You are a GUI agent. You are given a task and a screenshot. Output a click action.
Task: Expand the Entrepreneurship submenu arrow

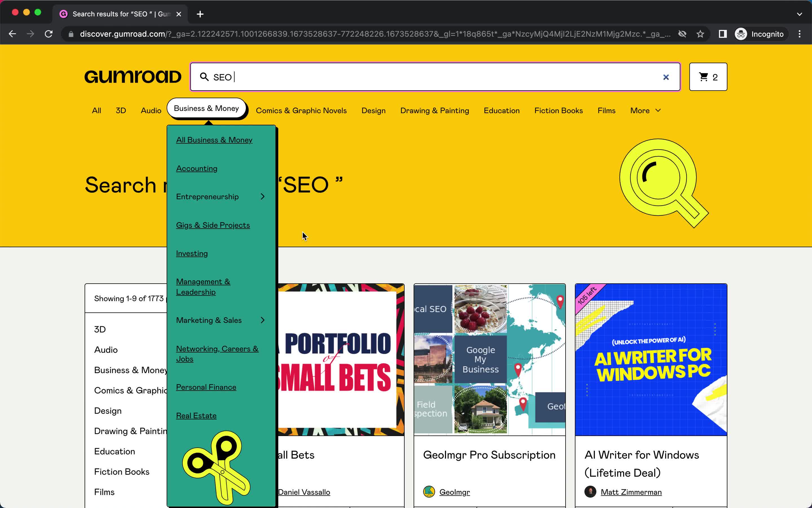pyautogui.click(x=263, y=196)
